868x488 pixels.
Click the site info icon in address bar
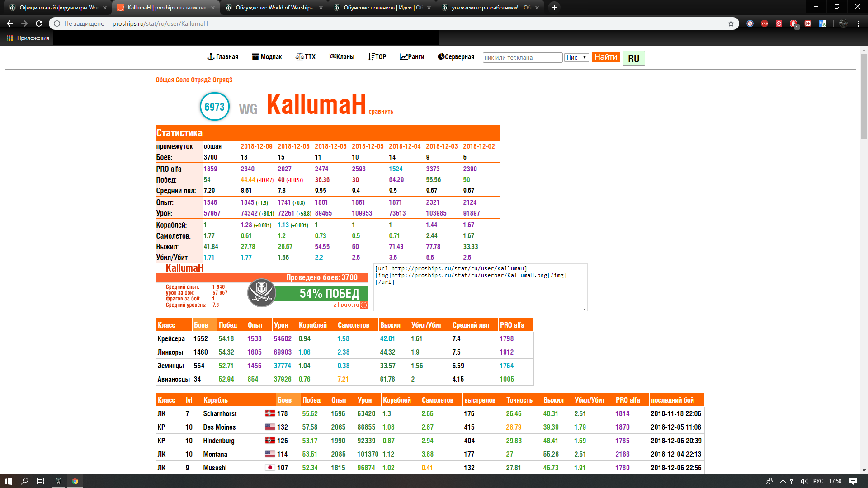[56, 23]
